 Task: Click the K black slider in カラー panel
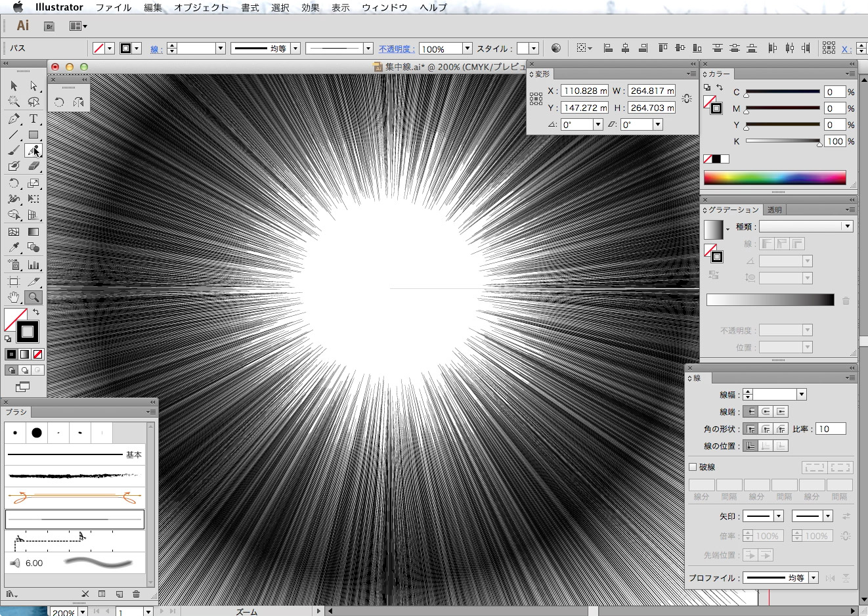click(783, 141)
